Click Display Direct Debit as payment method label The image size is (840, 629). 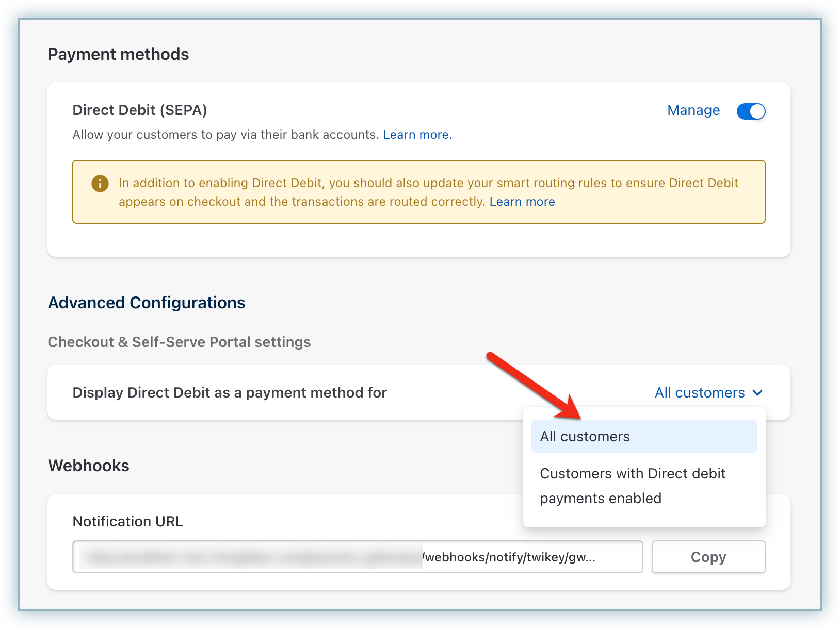click(230, 393)
